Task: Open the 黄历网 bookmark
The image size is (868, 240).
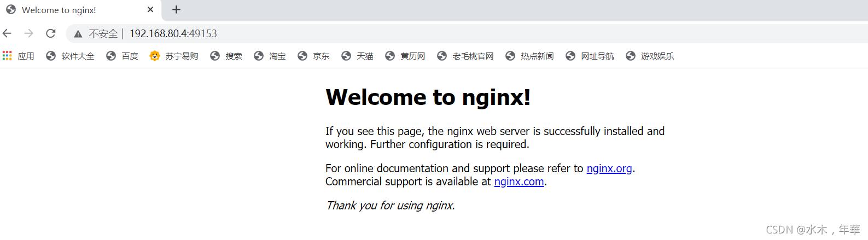Action: [x=405, y=56]
